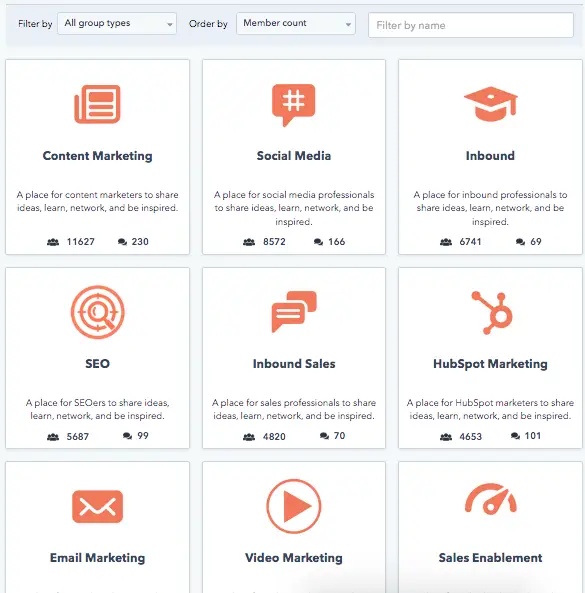Click the Inbound Sales chat bubbles icon
Screen dimensions: 585x593
[294, 312]
